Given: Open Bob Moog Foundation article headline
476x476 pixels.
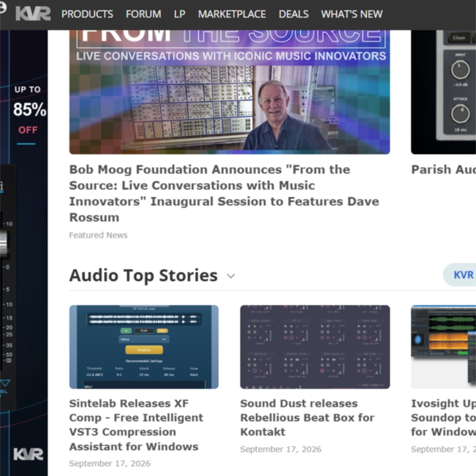Looking at the screenshot, I should 225,193.
